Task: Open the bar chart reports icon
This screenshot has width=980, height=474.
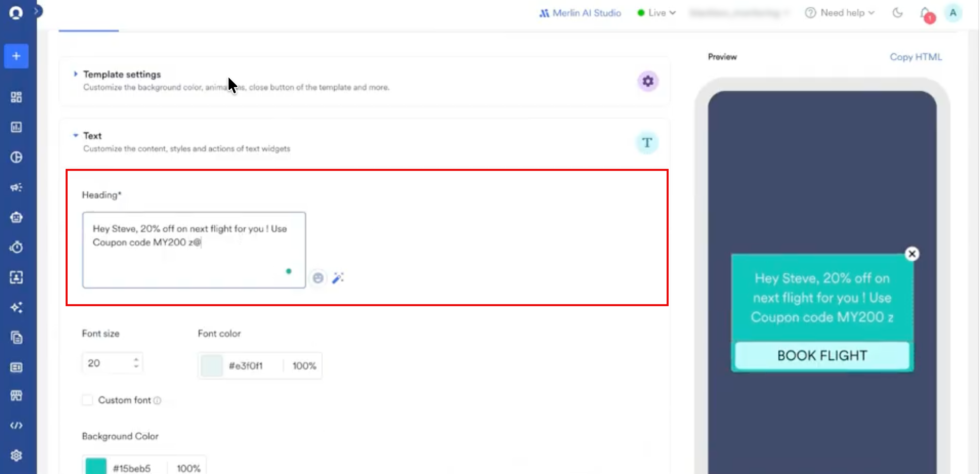Action: click(16, 127)
